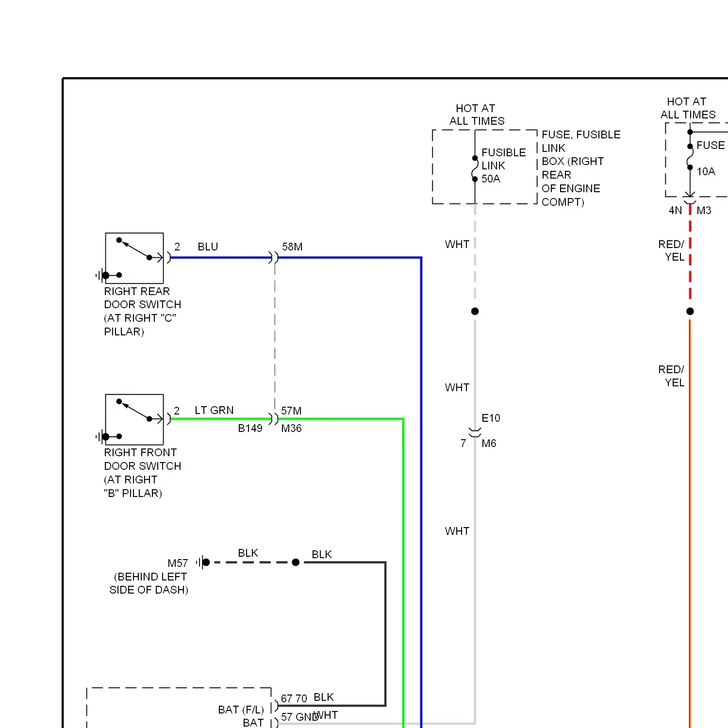Click the dashed red wire below the M3 connector
The height and width of the screenshot is (728, 728).
pyautogui.click(x=690, y=252)
